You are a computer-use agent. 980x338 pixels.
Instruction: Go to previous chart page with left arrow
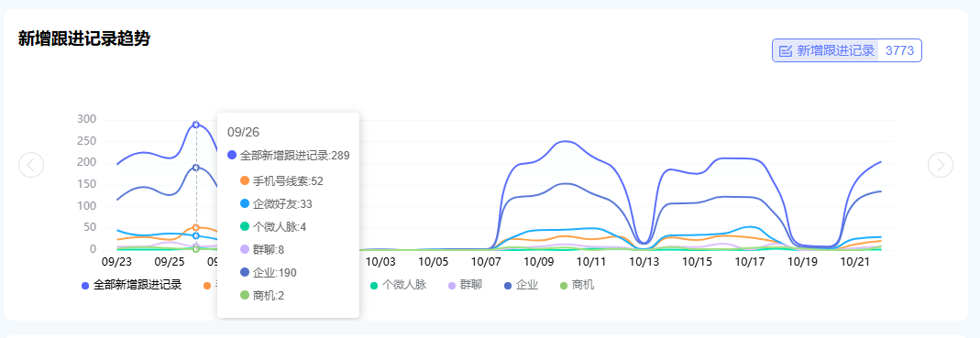point(31,165)
